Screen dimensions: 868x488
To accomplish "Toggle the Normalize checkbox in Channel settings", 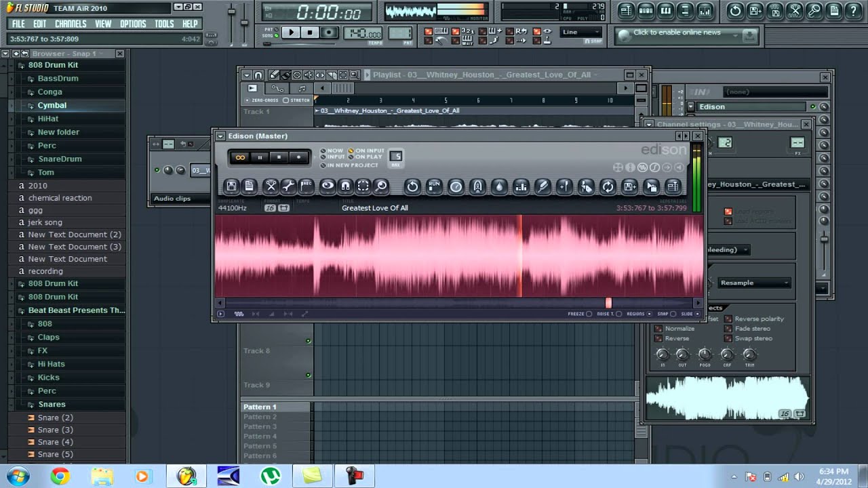I will tap(658, 329).
